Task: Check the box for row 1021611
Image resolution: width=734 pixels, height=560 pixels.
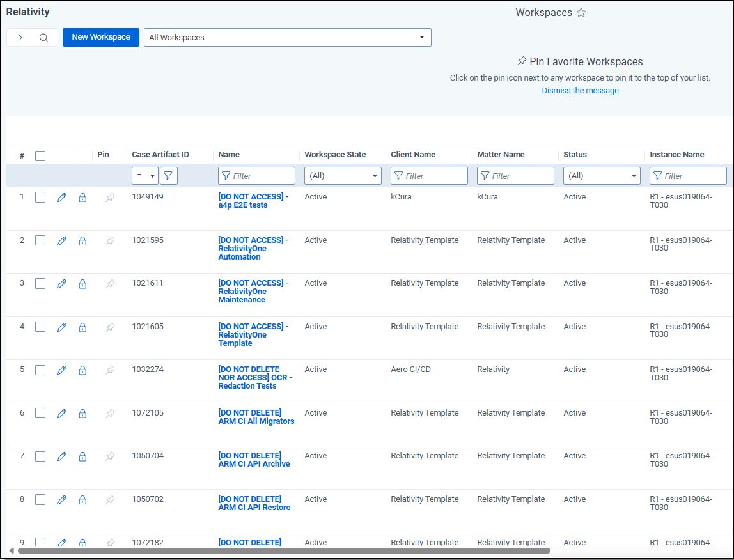Action: (x=40, y=283)
